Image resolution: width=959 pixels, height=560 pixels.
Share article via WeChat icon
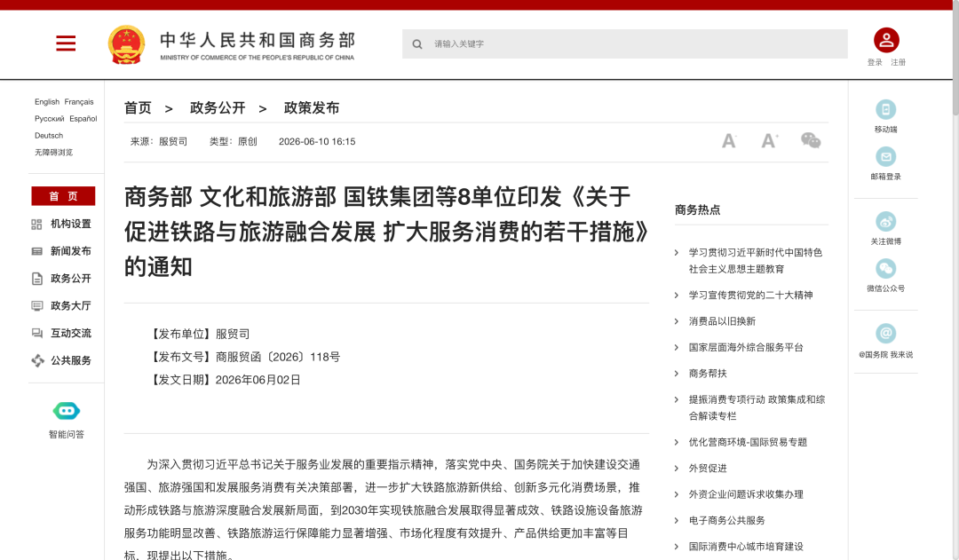pos(811,140)
